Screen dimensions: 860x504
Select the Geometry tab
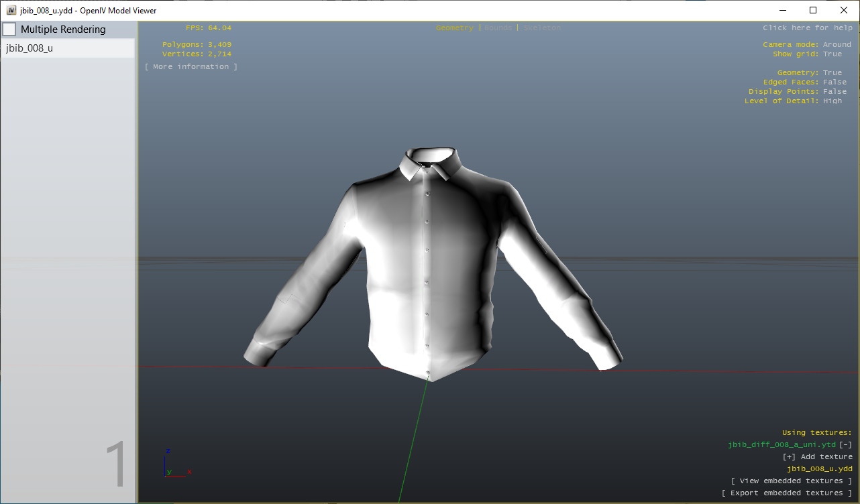455,27
